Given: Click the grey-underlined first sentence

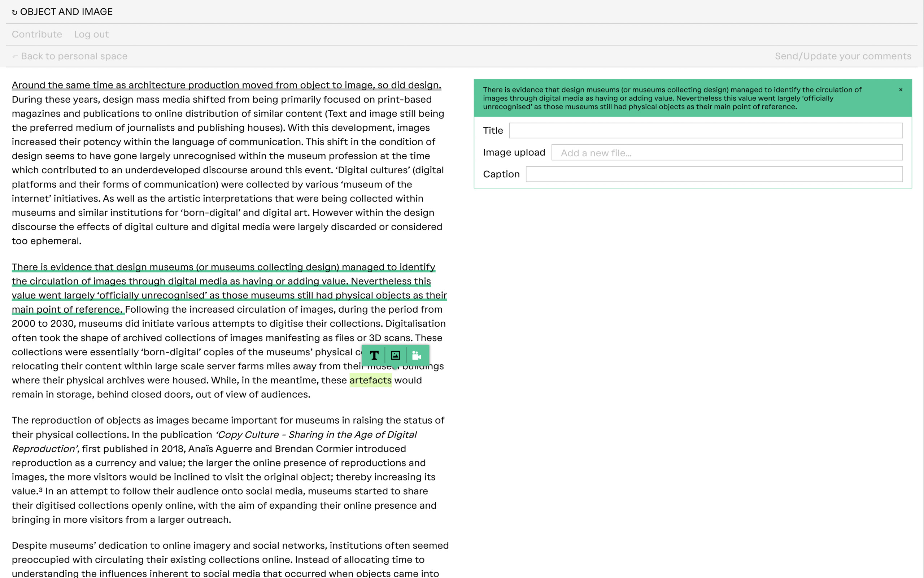Looking at the screenshot, I should click(x=226, y=85).
